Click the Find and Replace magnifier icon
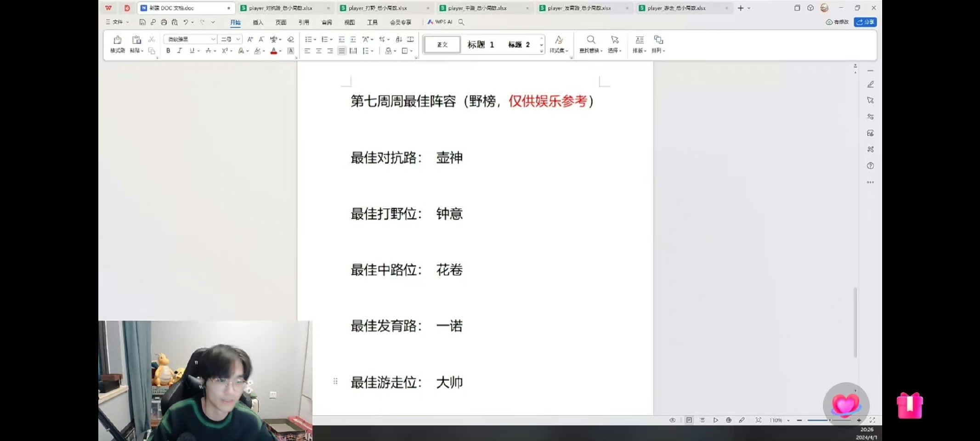Image resolution: width=980 pixels, height=441 pixels. [x=591, y=40]
